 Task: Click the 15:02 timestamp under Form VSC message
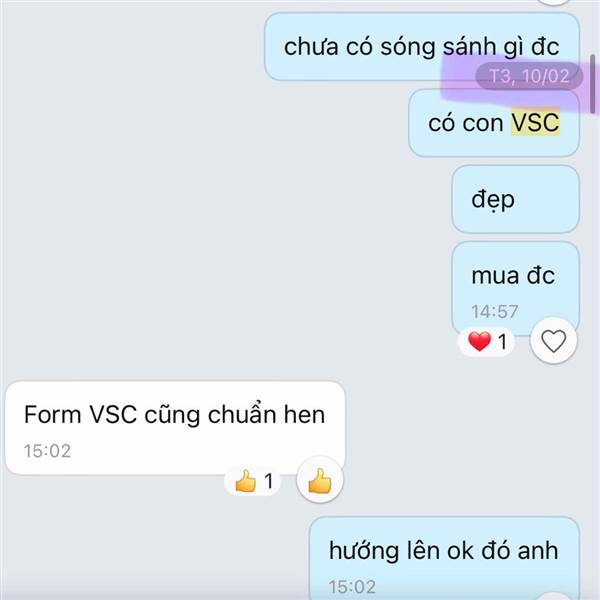(47, 451)
